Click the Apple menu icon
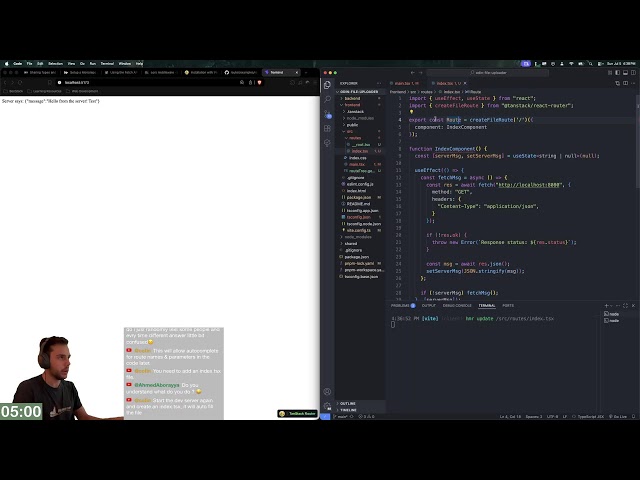This screenshot has width=640, height=480. click(x=7, y=64)
